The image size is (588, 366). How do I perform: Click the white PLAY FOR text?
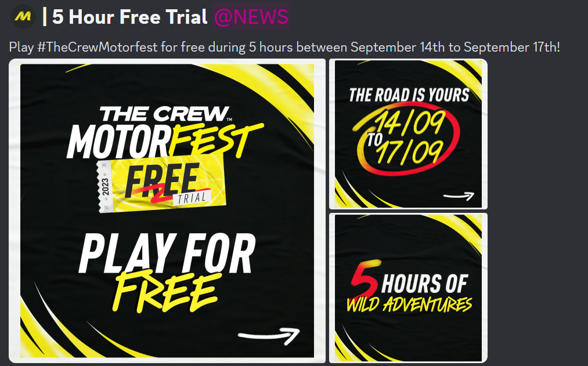(167, 253)
